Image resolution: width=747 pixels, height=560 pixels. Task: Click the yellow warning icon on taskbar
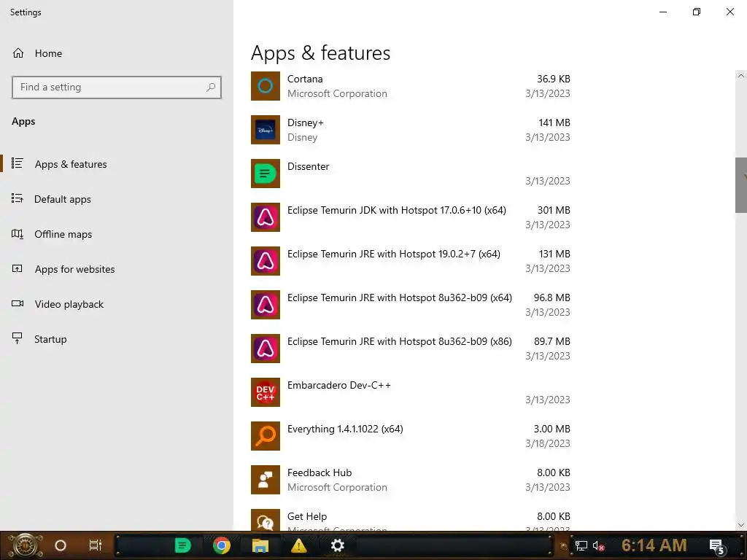[x=298, y=545]
